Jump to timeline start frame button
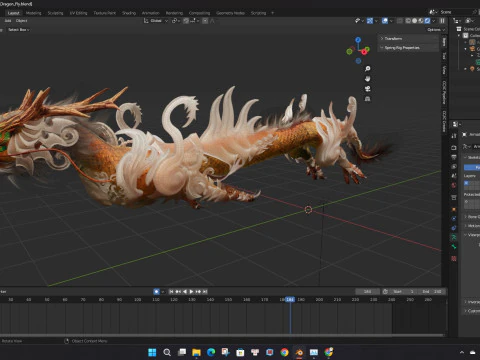Viewport: 480px width, 360px height. pos(171,292)
